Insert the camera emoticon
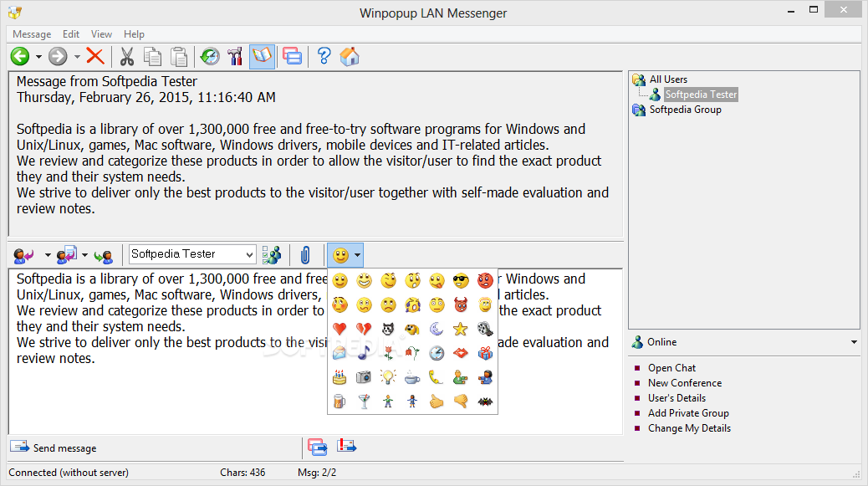868x486 pixels. 364,377
